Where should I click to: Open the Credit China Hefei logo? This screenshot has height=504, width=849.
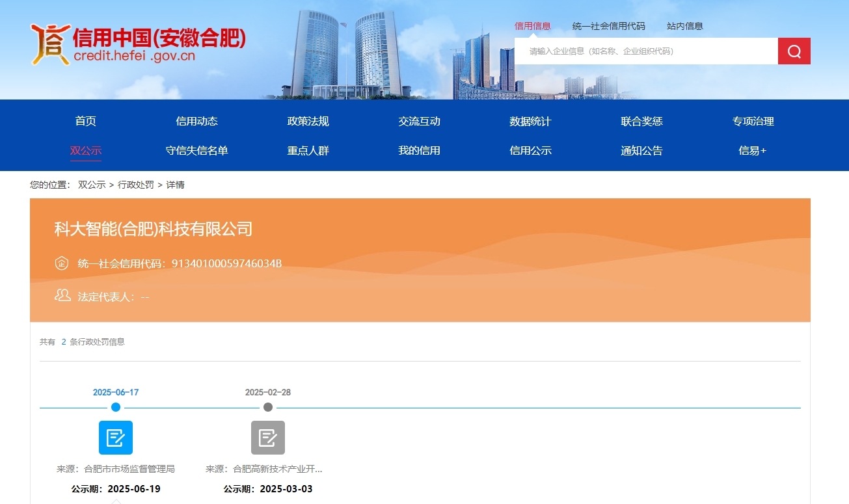138,44
